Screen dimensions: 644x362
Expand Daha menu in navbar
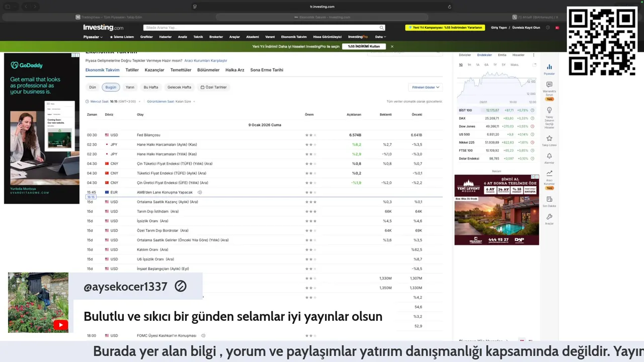point(381,37)
